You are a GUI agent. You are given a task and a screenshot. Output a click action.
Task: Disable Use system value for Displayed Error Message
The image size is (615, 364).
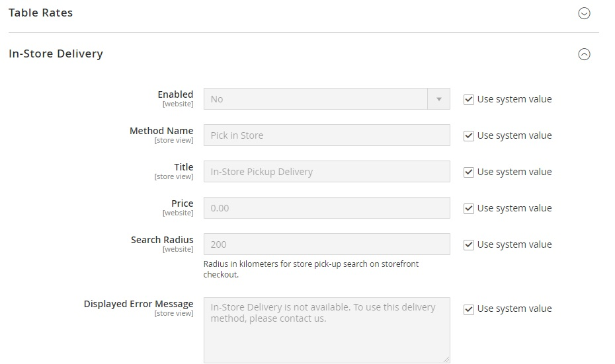point(469,309)
